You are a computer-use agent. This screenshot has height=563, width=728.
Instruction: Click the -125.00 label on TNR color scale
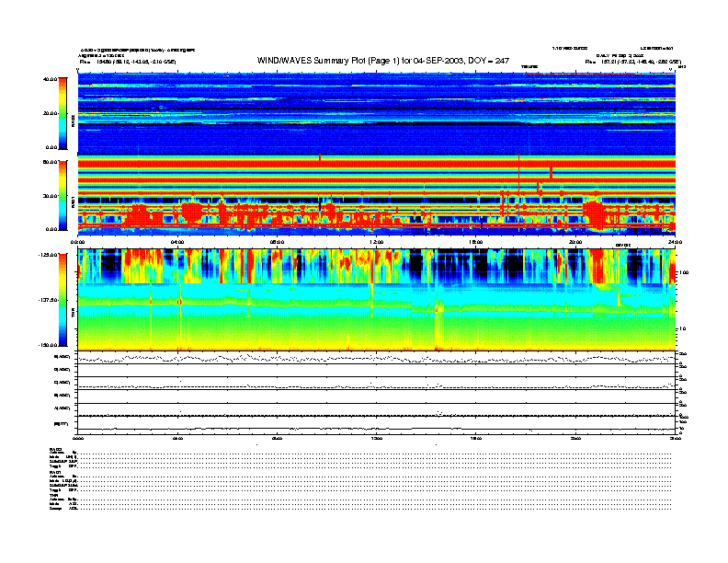click(x=48, y=255)
